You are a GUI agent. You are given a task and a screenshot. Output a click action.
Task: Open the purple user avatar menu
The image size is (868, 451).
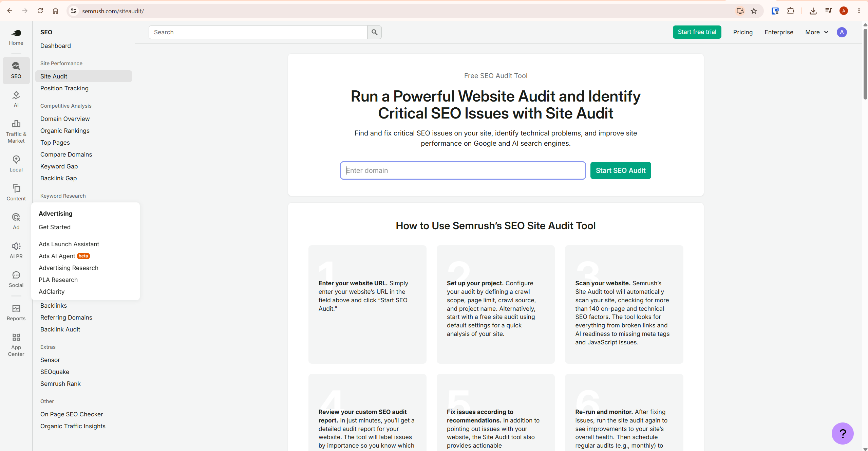pos(842,32)
